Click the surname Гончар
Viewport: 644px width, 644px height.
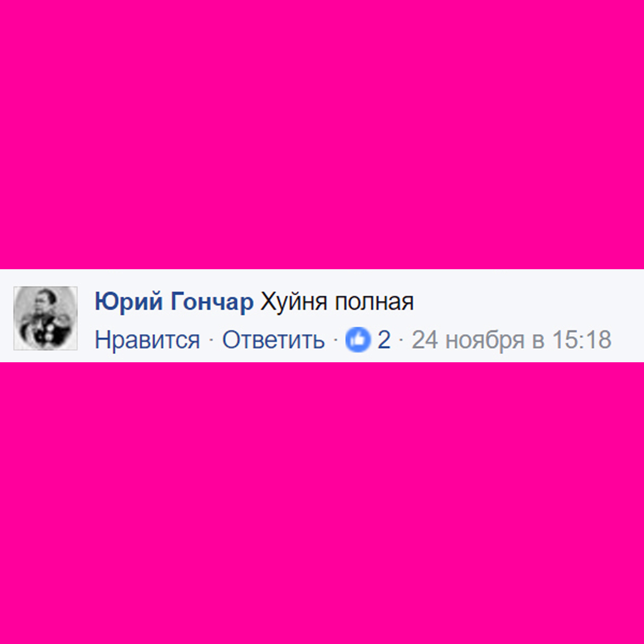pos(212,302)
